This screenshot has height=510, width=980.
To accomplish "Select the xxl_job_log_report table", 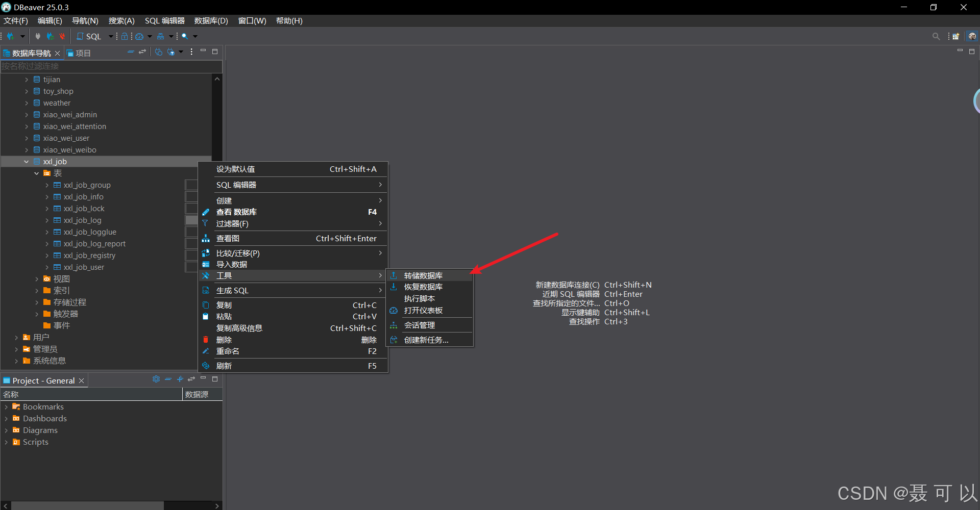I will 94,244.
